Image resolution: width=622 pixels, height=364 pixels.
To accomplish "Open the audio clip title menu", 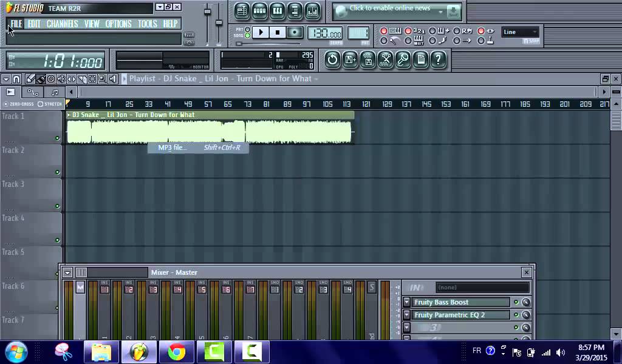I will coord(69,115).
